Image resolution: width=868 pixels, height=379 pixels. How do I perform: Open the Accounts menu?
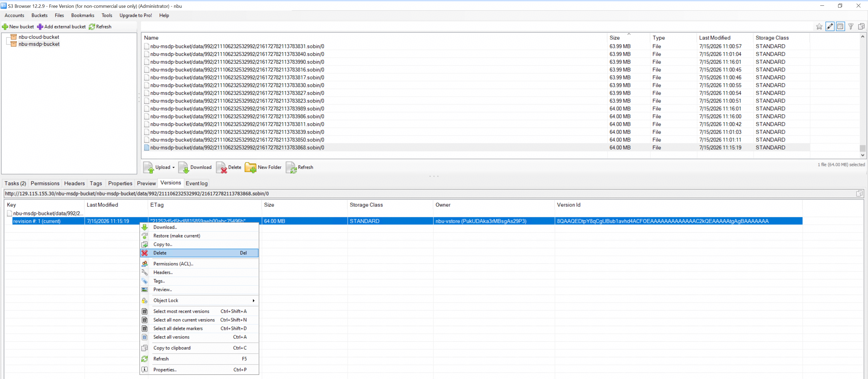[x=14, y=16]
